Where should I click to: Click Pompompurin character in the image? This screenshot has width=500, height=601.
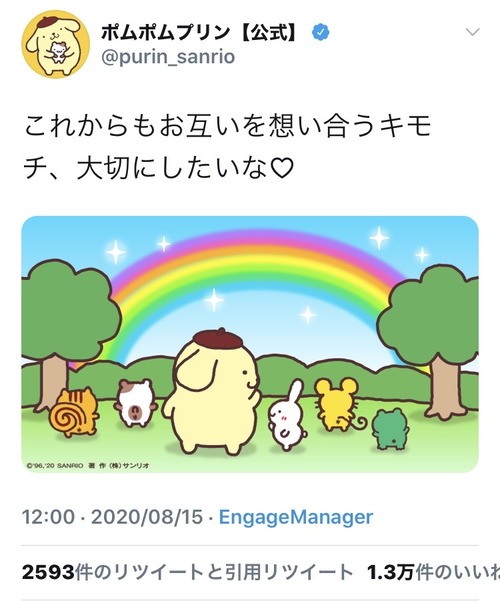[212, 391]
